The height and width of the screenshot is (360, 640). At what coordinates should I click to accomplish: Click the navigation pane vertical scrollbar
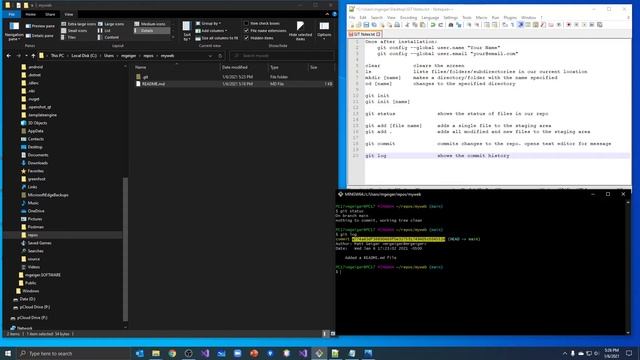[125, 249]
